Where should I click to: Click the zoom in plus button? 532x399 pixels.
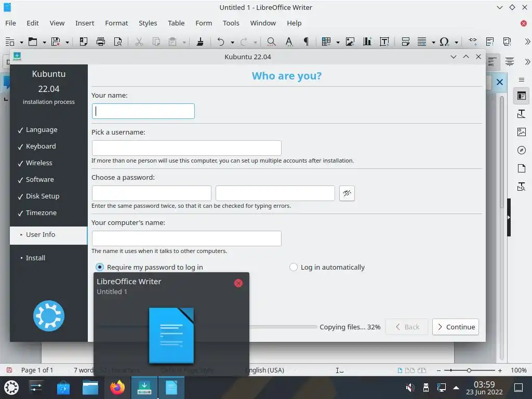point(500,370)
